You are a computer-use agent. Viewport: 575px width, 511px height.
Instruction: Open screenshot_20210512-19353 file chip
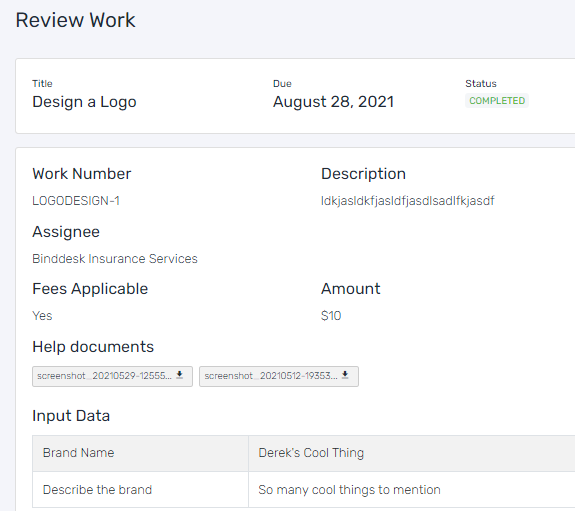pos(279,376)
